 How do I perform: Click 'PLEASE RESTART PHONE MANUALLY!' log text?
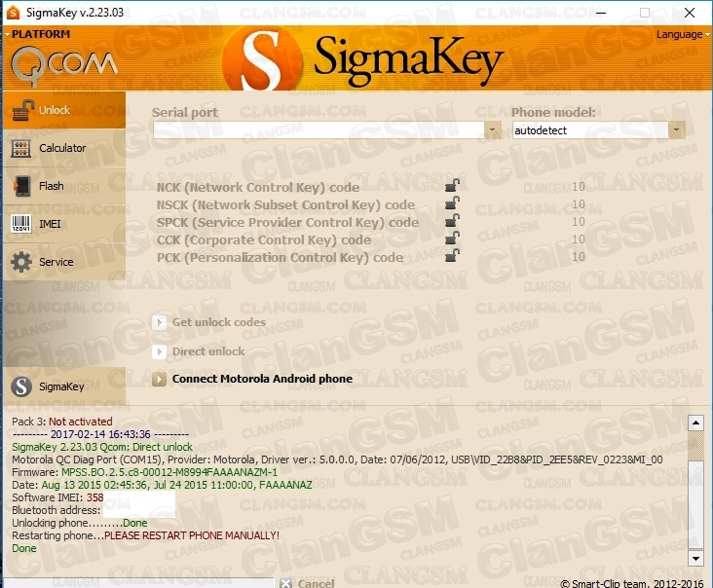pos(192,535)
